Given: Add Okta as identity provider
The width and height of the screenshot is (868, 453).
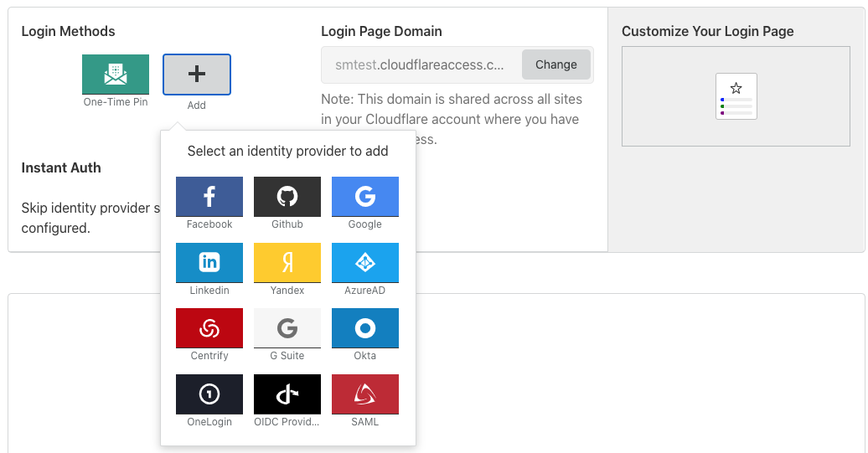Looking at the screenshot, I should [364, 328].
